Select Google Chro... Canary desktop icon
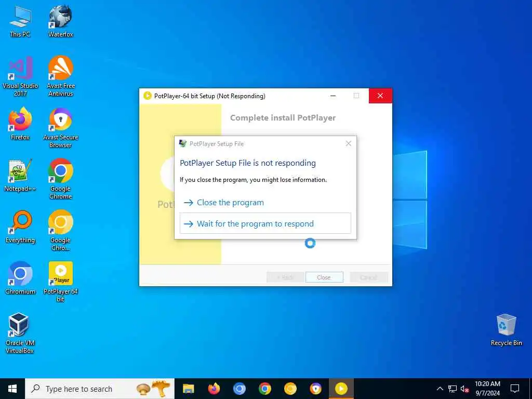 pyautogui.click(x=60, y=231)
